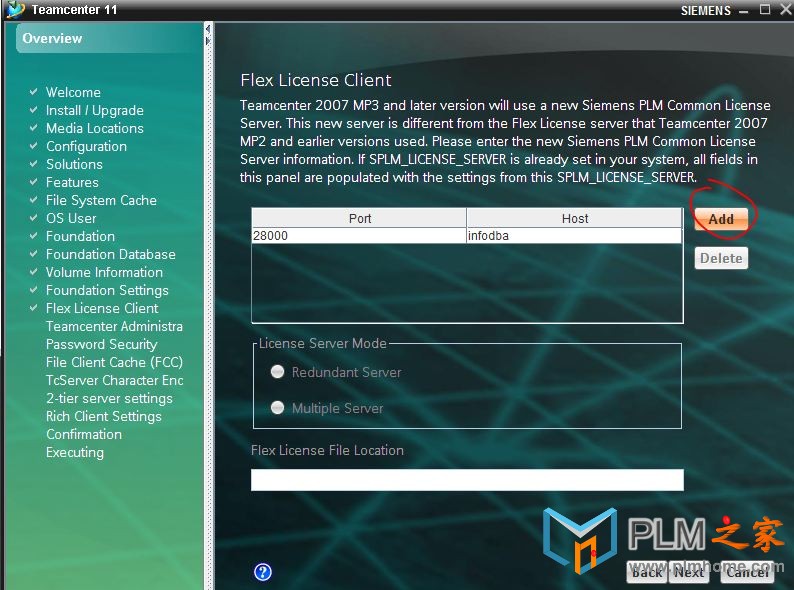Select File Client Cache (FCC) step
The width and height of the screenshot is (794, 590).
point(114,362)
